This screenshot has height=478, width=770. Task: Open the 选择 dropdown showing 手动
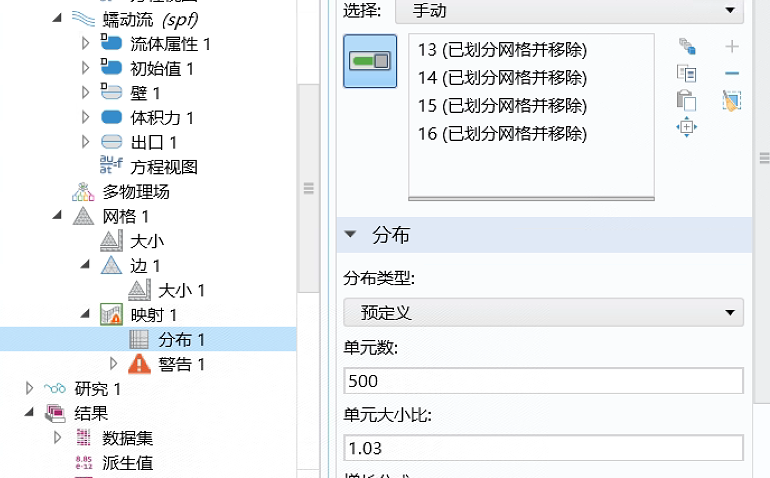(x=569, y=11)
